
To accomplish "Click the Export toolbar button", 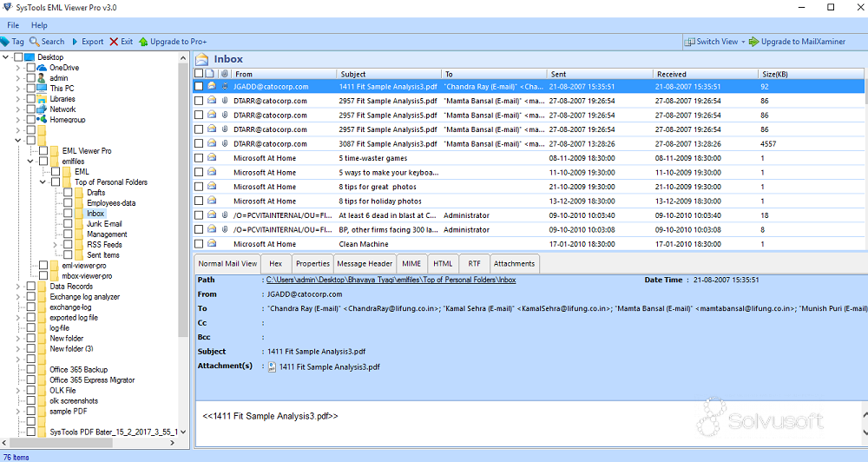I will click(x=88, y=42).
